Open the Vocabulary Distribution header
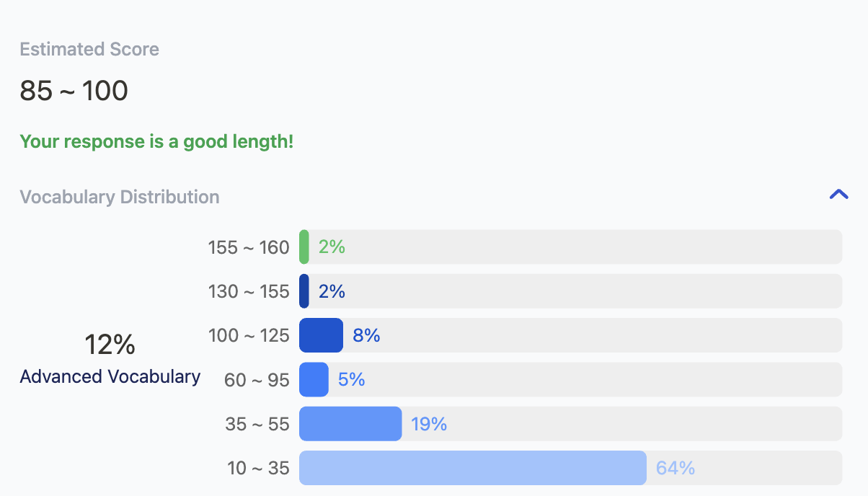Image resolution: width=868 pixels, height=496 pixels. tap(120, 196)
